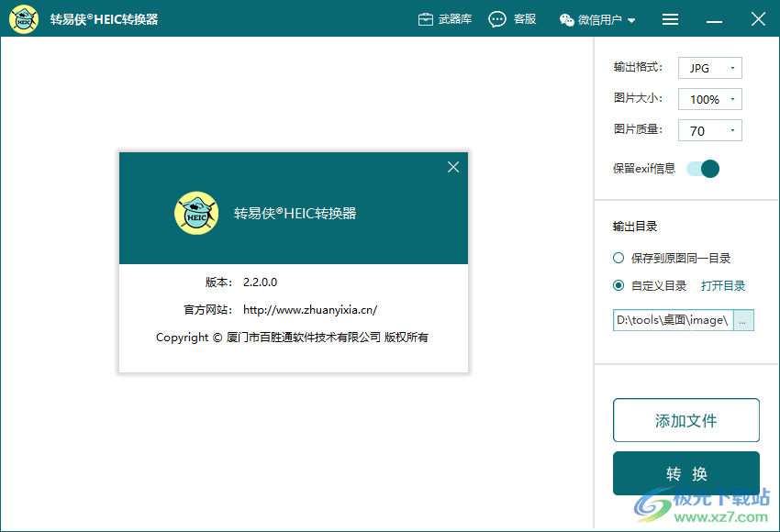Expand the 图片质量 70 dropdown
The image size is (780, 532).
pos(710,130)
